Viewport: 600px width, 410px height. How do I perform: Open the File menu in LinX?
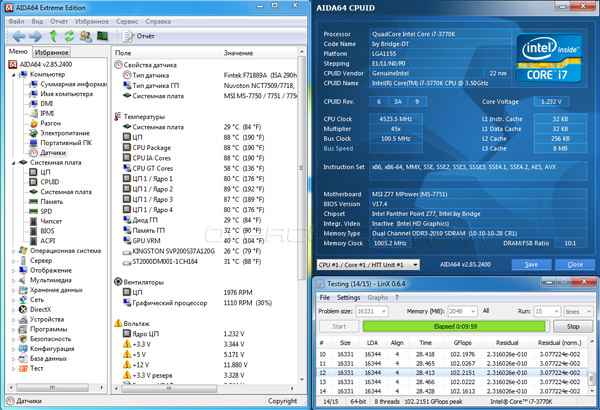(x=324, y=297)
